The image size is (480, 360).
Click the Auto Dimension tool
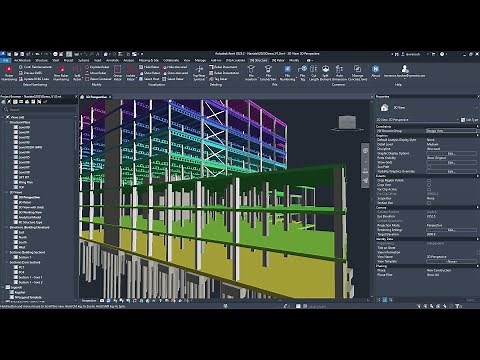point(339,73)
